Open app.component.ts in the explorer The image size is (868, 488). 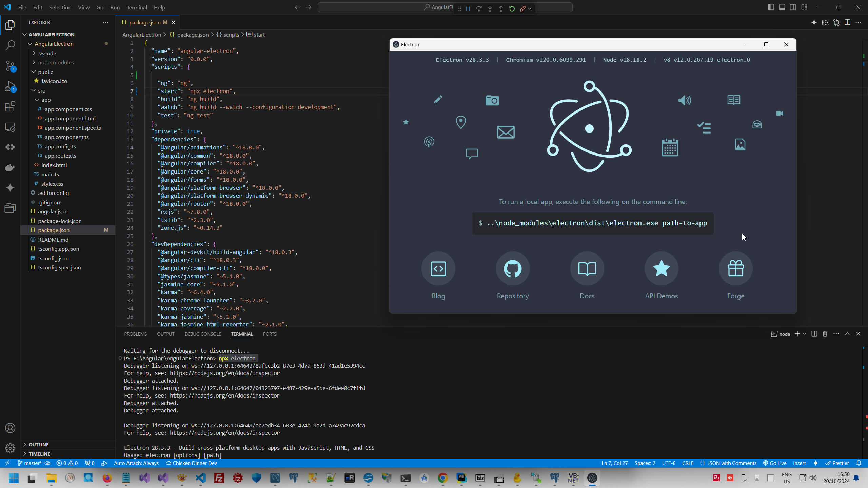66,137
